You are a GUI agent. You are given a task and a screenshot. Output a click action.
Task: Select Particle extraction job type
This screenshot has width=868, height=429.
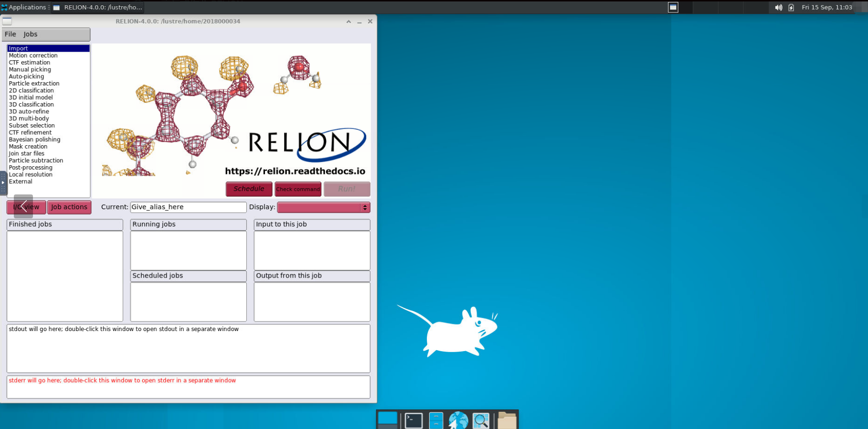coord(48,84)
